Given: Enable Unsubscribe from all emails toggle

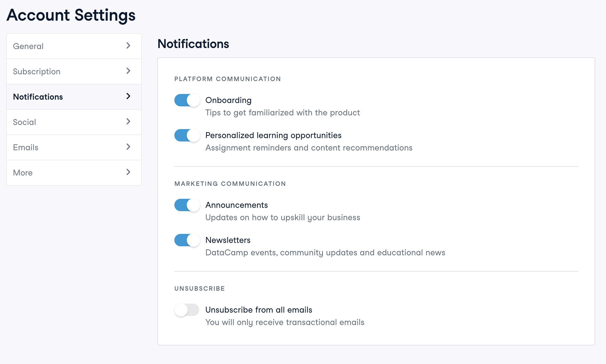Looking at the screenshot, I should pos(187,310).
